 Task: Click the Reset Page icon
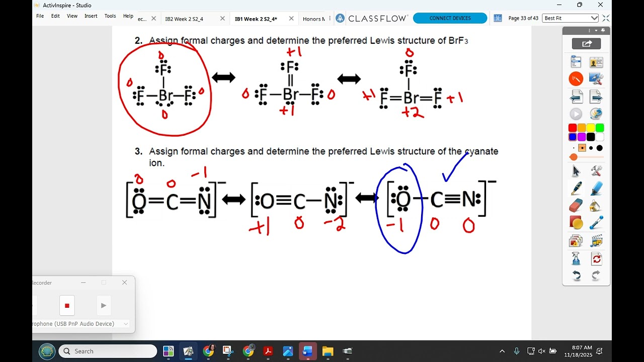(x=596, y=259)
